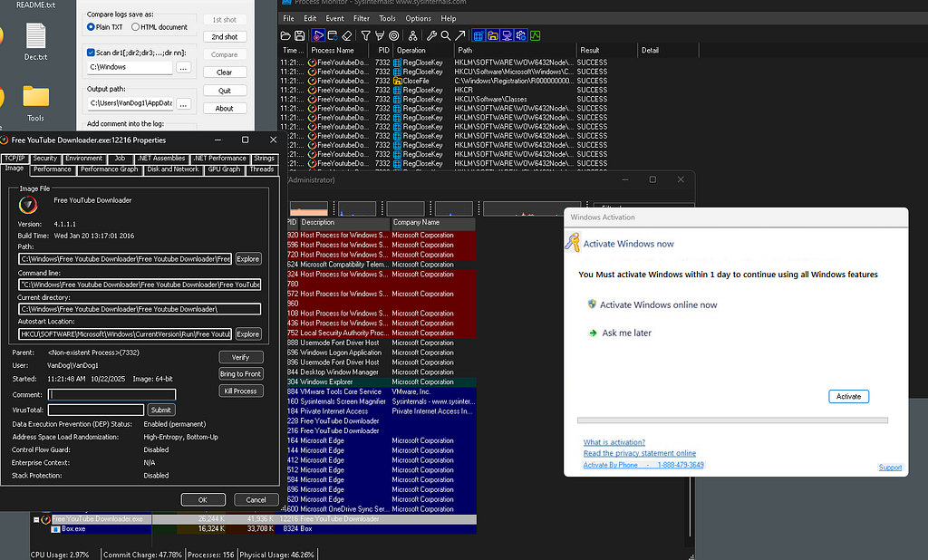Click the Support link in Windows Activation
This screenshot has width=928, height=560.
tap(890, 467)
